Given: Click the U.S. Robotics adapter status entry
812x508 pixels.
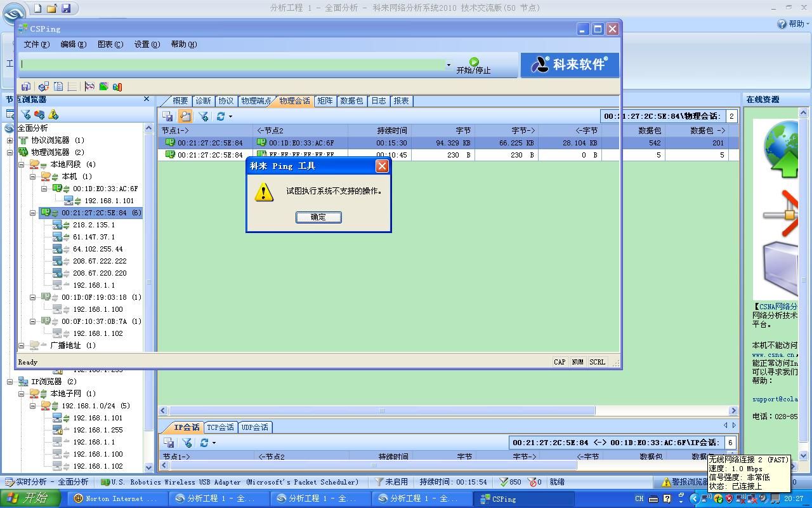Looking at the screenshot, I should tap(230, 482).
